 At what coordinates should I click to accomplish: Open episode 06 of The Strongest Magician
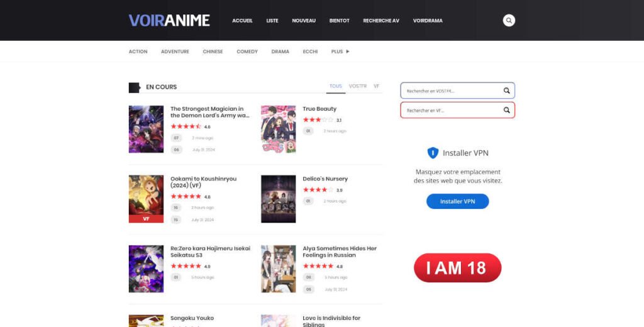coord(176,150)
